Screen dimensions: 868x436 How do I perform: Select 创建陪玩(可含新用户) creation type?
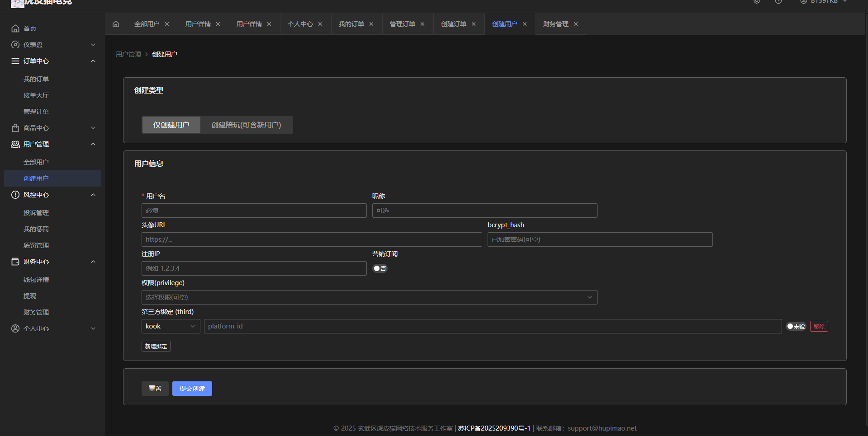coord(246,125)
